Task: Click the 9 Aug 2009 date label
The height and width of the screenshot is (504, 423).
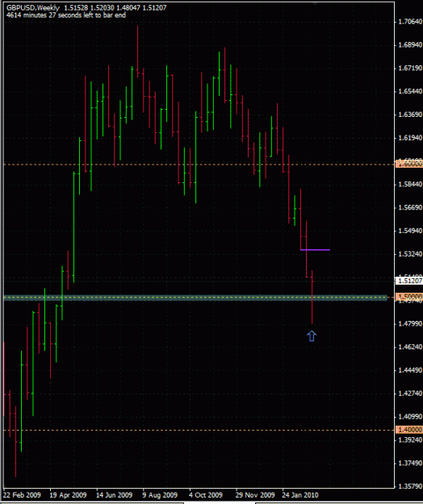Action: tap(160, 495)
